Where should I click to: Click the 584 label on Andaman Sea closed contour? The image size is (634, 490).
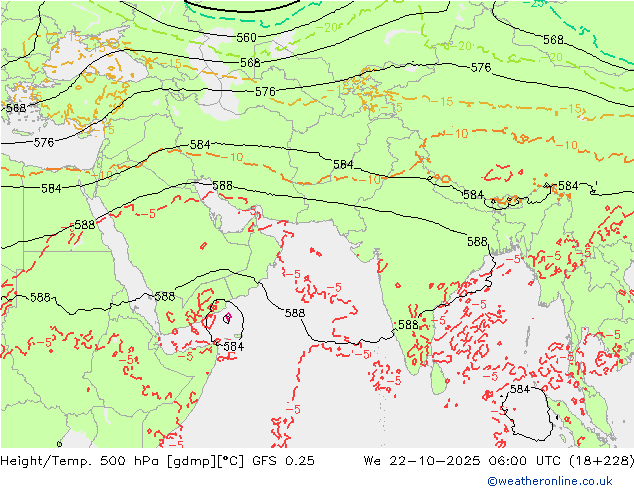click(520, 389)
